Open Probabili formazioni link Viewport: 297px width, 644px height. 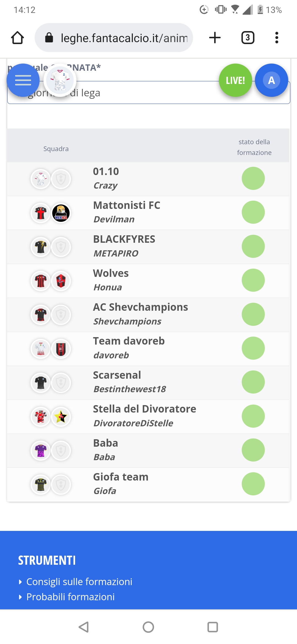pos(70,597)
